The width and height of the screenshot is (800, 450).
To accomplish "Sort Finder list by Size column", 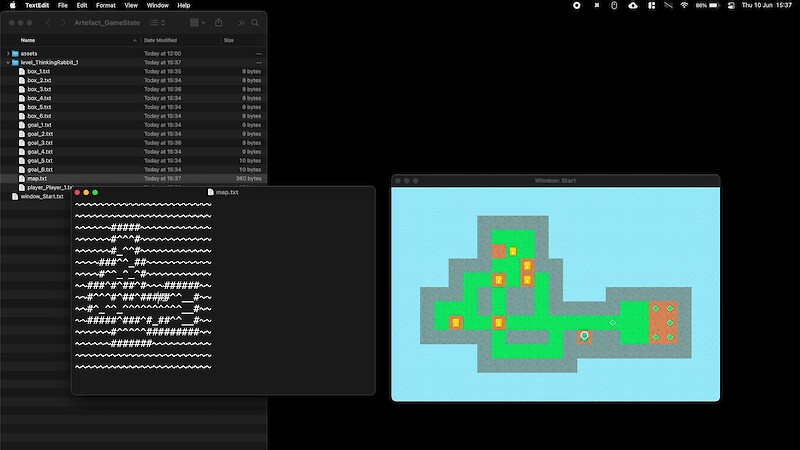I will click(229, 40).
